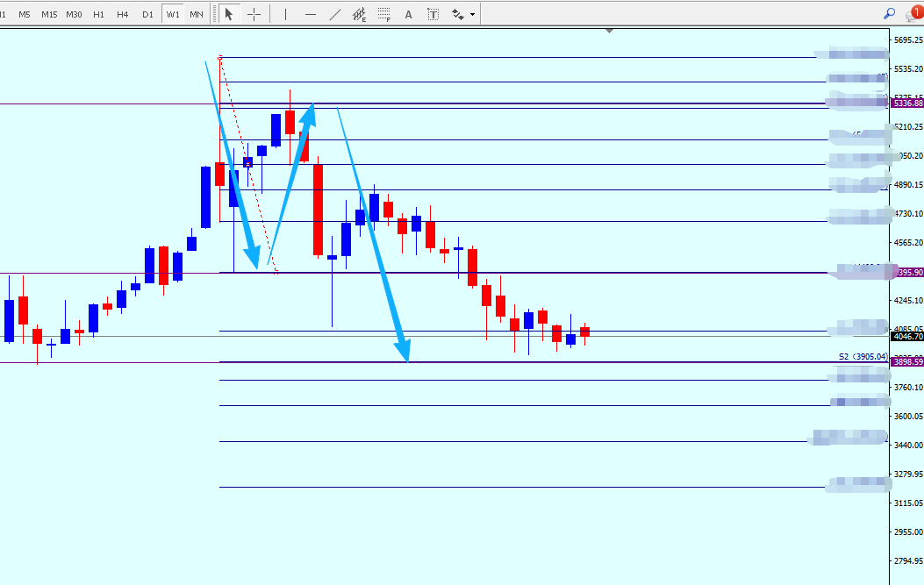Click the 5535.20 price scale value
Screen dimensions: 924x585
[x=908, y=69]
